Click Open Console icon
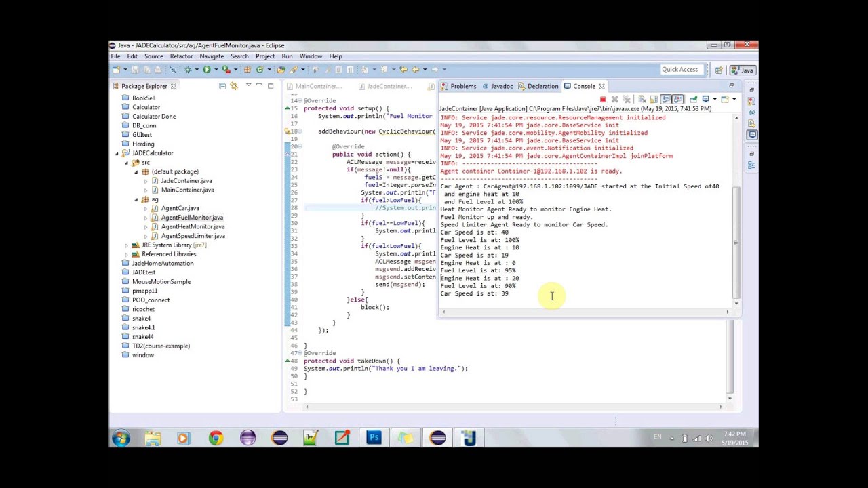Image resolution: width=868 pixels, height=488 pixels. point(724,100)
